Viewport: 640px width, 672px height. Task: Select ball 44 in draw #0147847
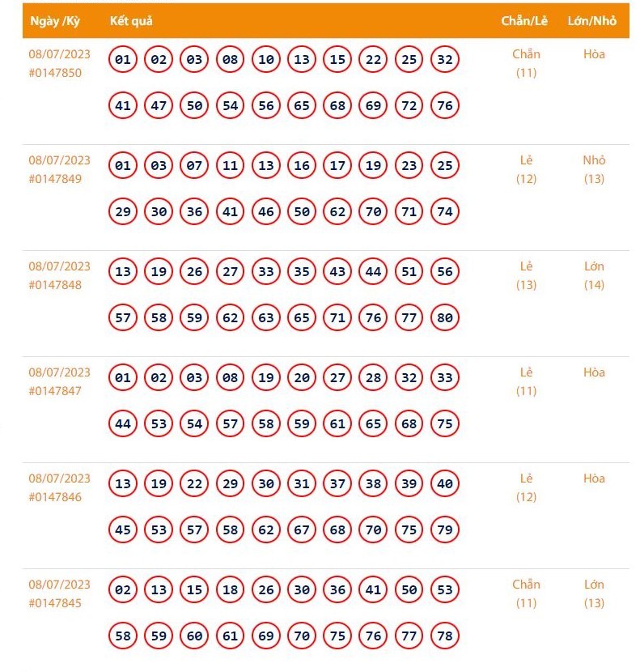point(123,423)
